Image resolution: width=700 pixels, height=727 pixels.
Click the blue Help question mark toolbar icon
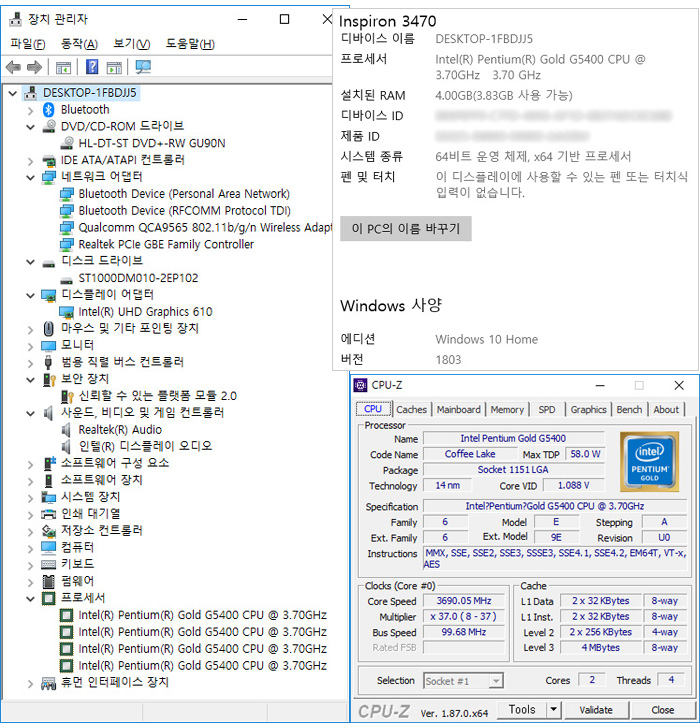coord(92,67)
